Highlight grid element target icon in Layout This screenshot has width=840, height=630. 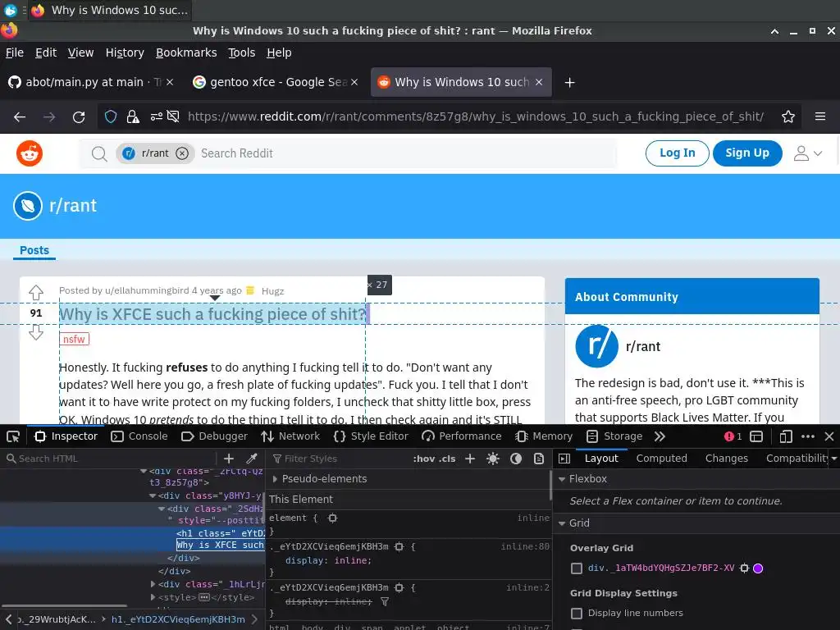click(744, 568)
